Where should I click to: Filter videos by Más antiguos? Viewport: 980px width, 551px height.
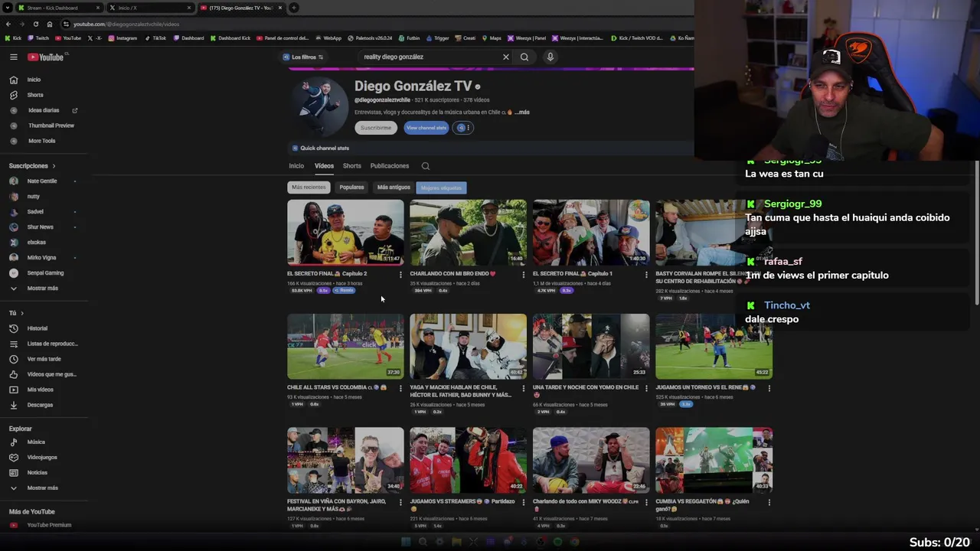(x=394, y=187)
